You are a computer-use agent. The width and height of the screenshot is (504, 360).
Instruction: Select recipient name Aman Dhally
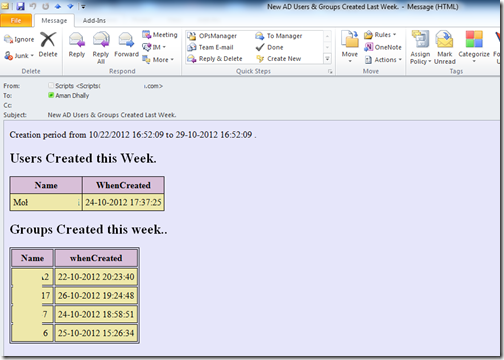(x=72, y=96)
